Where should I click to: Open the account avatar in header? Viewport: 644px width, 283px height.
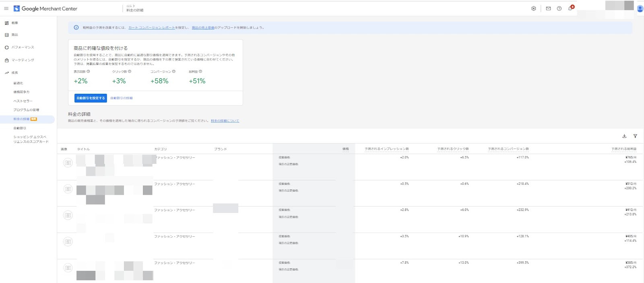click(x=640, y=8)
